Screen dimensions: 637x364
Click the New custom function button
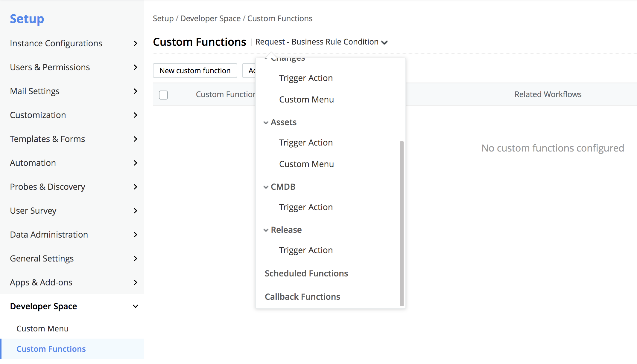(x=195, y=71)
